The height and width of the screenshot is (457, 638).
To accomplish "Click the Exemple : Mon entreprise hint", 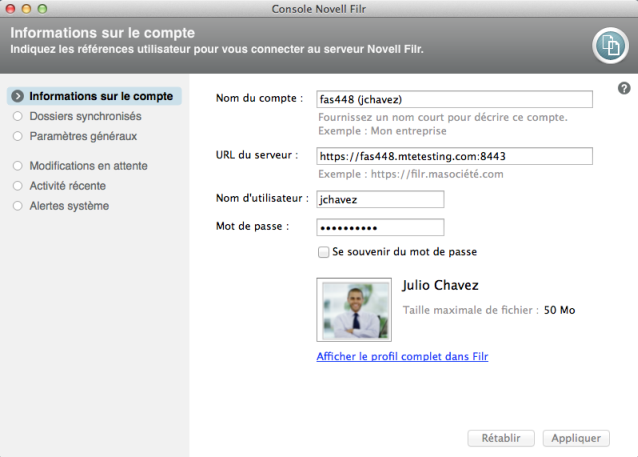I will [x=382, y=131].
